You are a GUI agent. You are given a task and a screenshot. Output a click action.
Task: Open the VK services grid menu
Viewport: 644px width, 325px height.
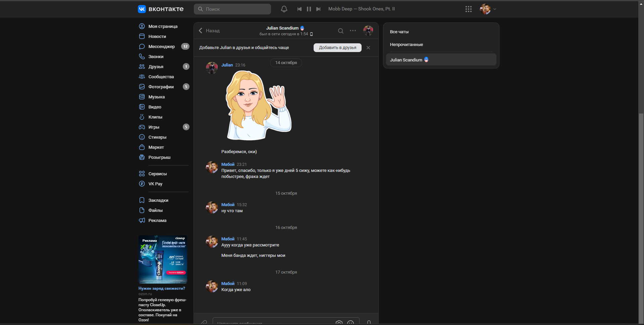468,9
